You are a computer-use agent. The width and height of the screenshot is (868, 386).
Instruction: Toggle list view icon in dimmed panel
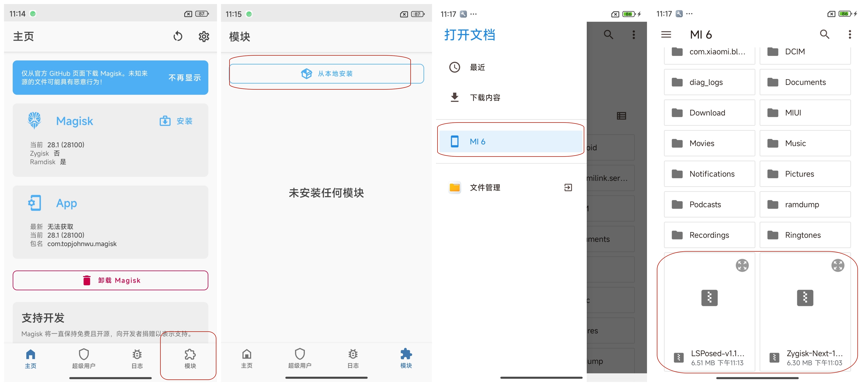tap(621, 116)
